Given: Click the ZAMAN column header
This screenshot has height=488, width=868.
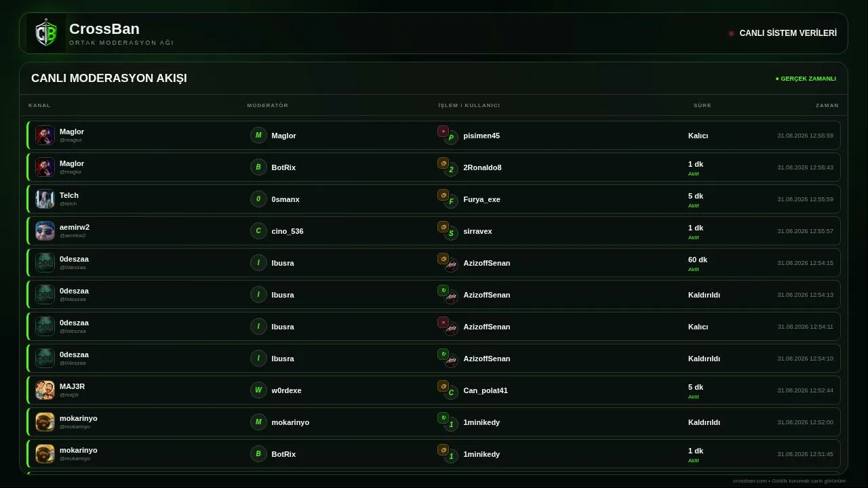Looking at the screenshot, I should pos(827,106).
